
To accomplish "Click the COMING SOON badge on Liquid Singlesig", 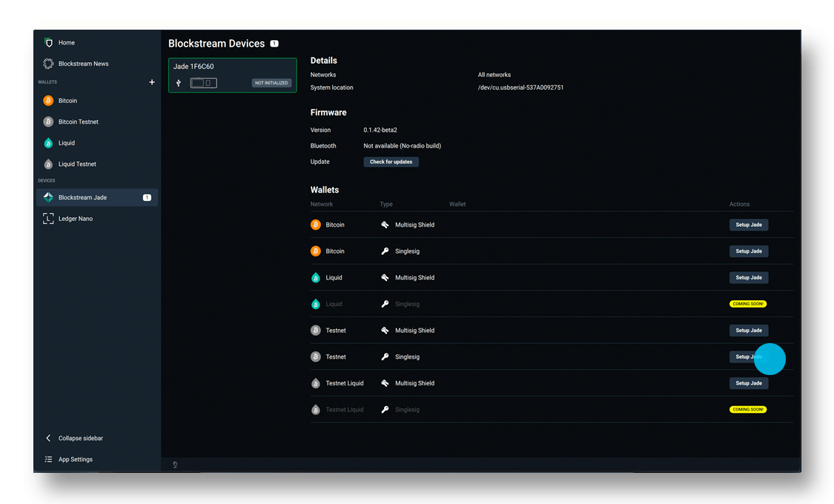I will pos(748,303).
